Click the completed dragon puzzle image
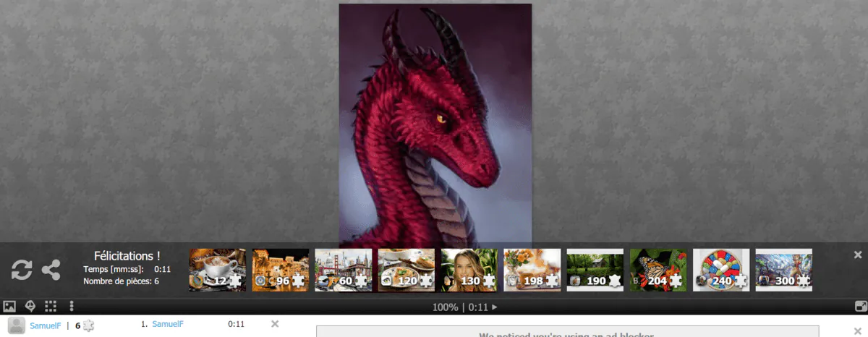868x337 pixels. [435, 127]
